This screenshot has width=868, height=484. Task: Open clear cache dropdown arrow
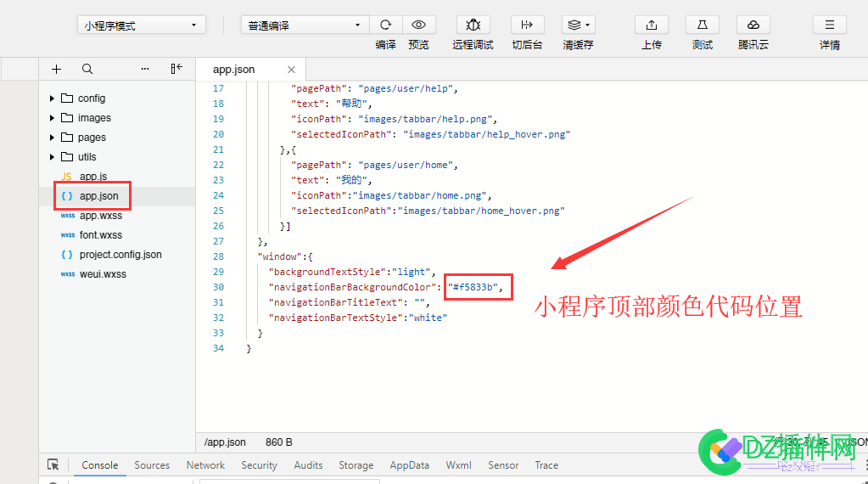(587, 25)
